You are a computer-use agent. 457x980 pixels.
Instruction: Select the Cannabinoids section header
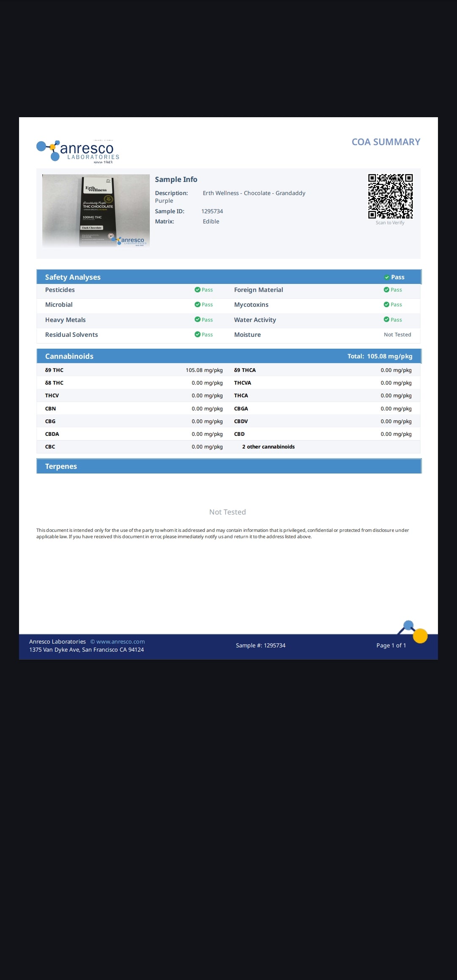tap(69, 356)
